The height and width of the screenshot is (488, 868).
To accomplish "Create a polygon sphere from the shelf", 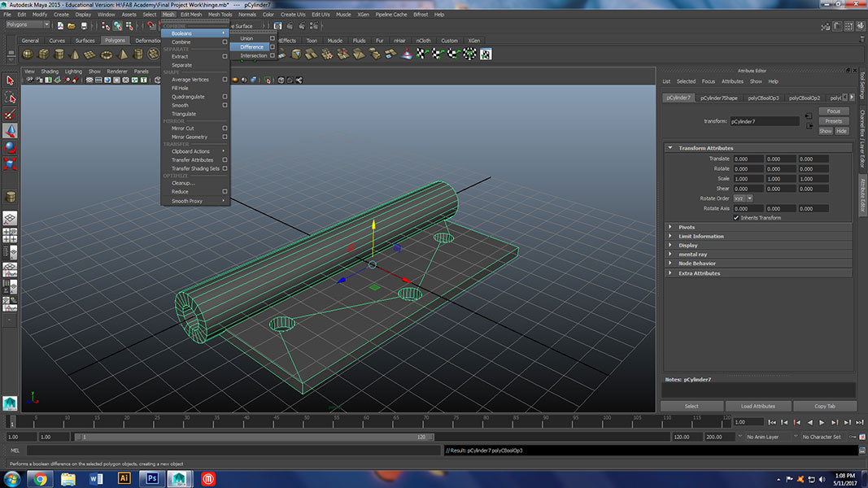I will (x=27, y=54).
